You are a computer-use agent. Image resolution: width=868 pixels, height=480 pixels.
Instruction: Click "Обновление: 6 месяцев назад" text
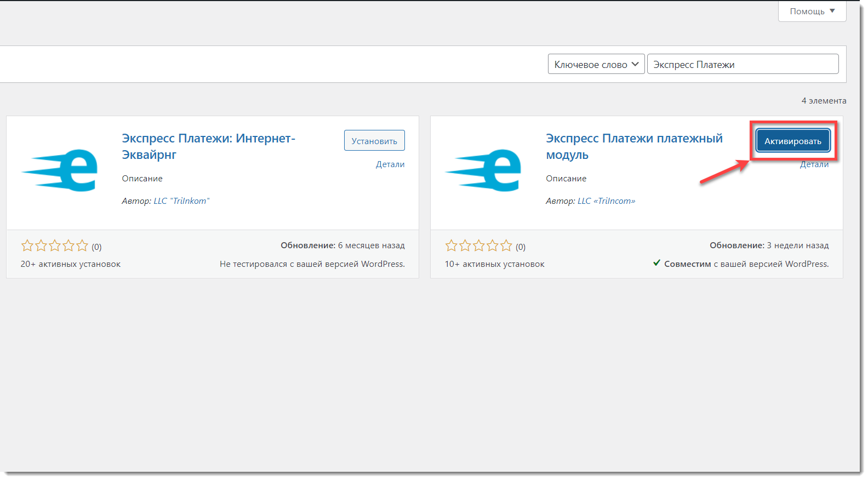click(x=342, y=245)
